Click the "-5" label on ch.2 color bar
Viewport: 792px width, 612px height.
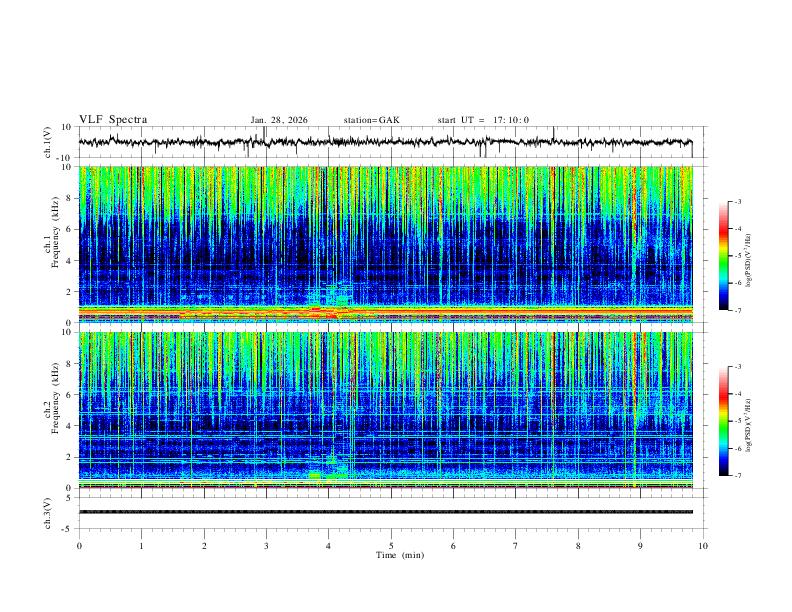pyautogui.click(x=738, y=421)
